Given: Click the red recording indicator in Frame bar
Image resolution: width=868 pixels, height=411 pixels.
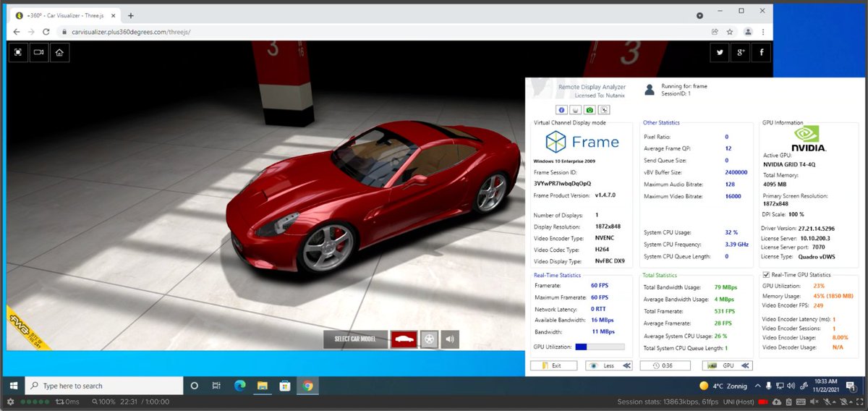Looking at the screenshot, I should point(763,402).
